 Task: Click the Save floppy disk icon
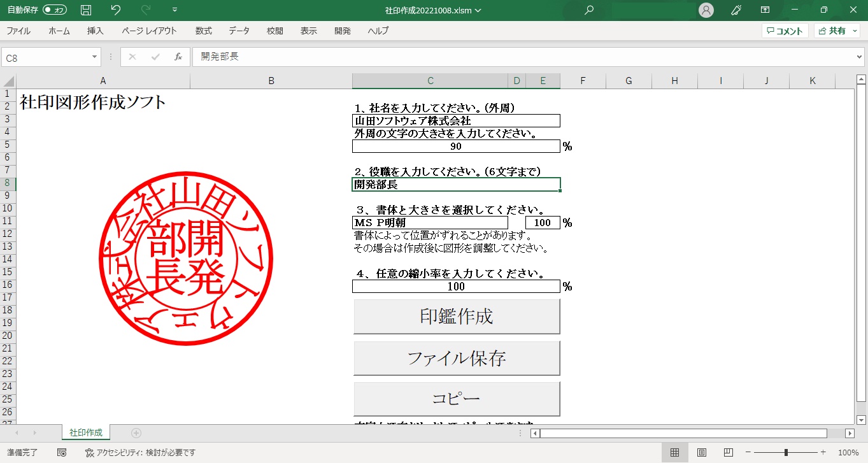click(86, 10)
